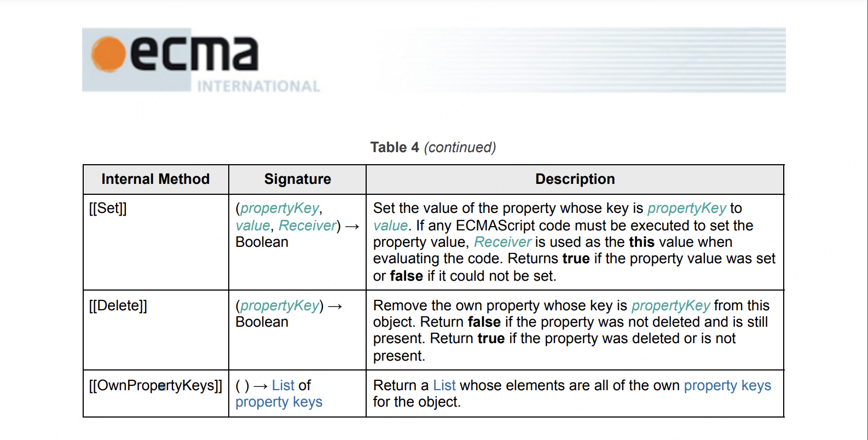Open propertyKey link in [[Delete]] signature
This screenshot has height=440, width=868.
(280, 305)
